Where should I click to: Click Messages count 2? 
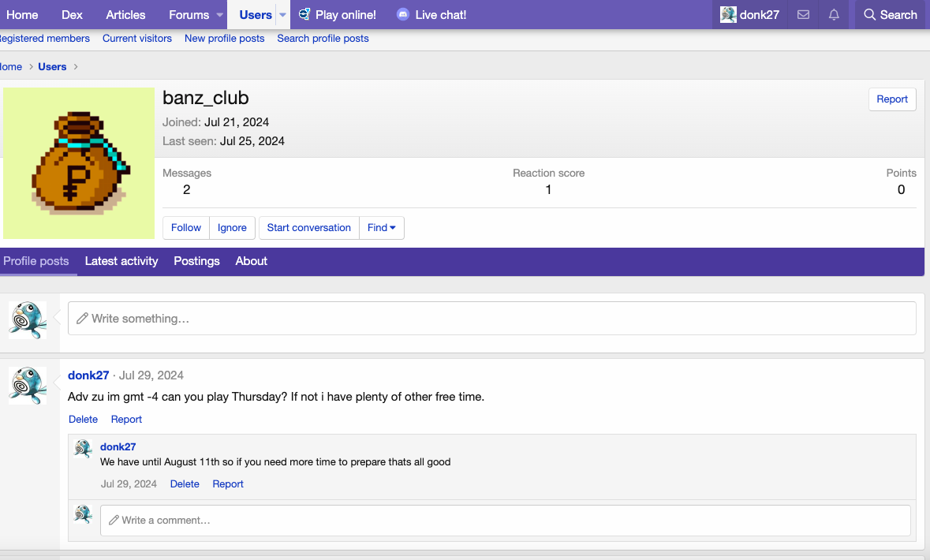coord(186,190)
